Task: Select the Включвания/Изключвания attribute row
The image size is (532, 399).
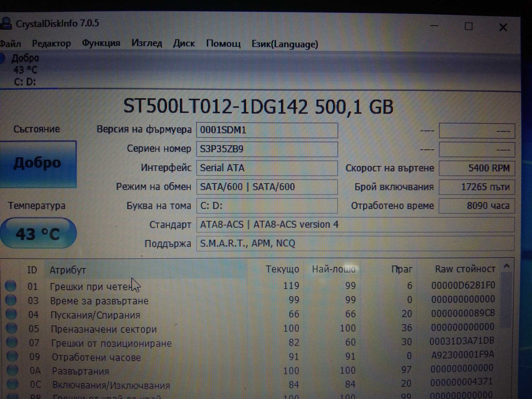Action: tap(250, 384)
